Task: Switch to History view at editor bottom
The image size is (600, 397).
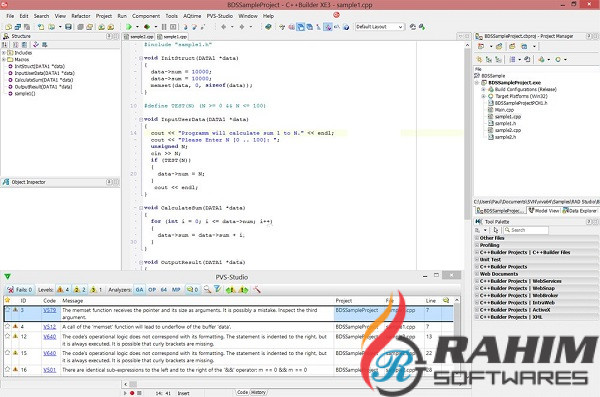Action: pyautogui.click(x=258, y=392)
